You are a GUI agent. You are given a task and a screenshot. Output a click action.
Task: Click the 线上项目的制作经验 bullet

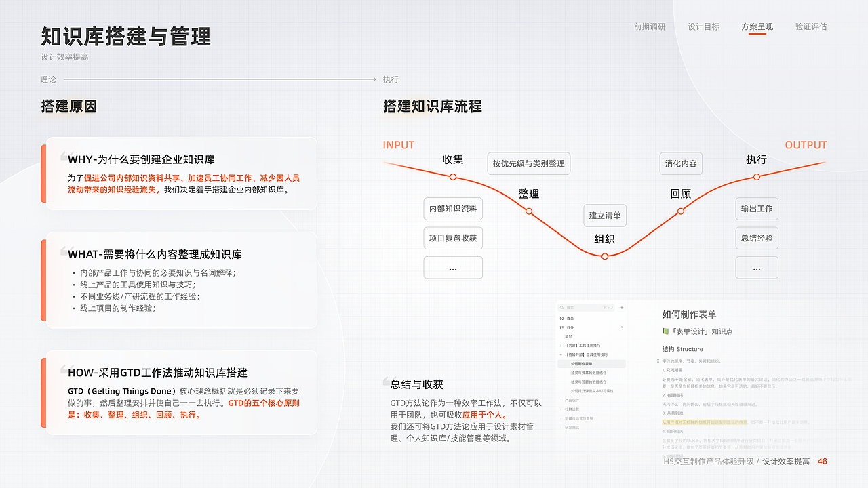pyautogui.click(x=118, y=308)
